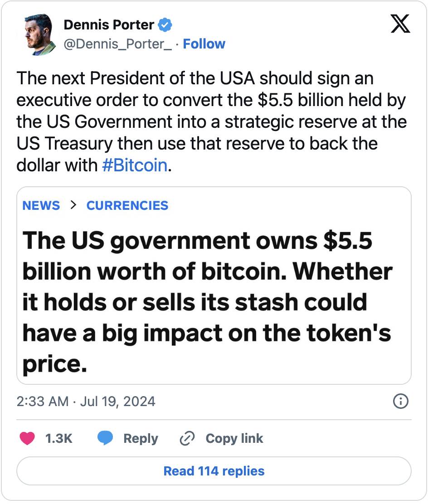The height and width of the screenshot is (504, 428).
Task: Follow Dennis Porter
Action: click(204, 44)
